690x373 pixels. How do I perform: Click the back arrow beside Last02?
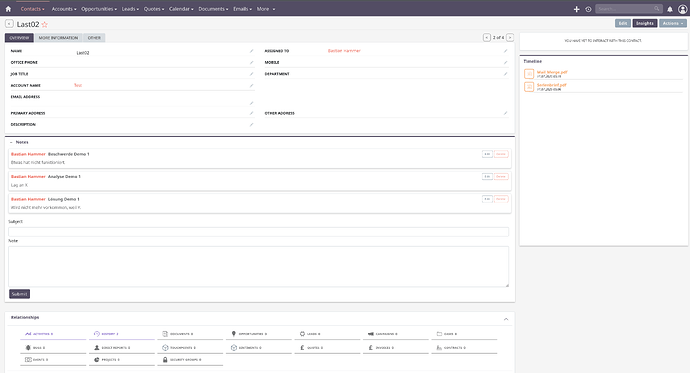[9, 24]
